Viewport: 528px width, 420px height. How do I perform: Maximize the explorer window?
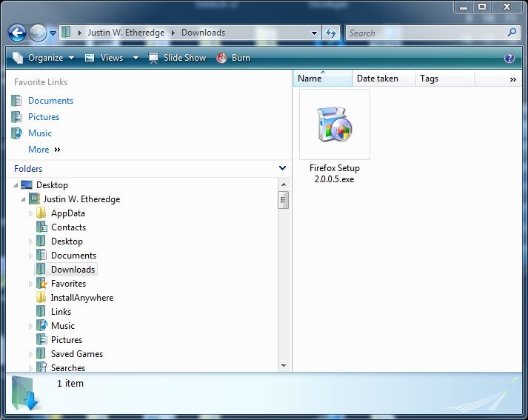click(482, 7)
